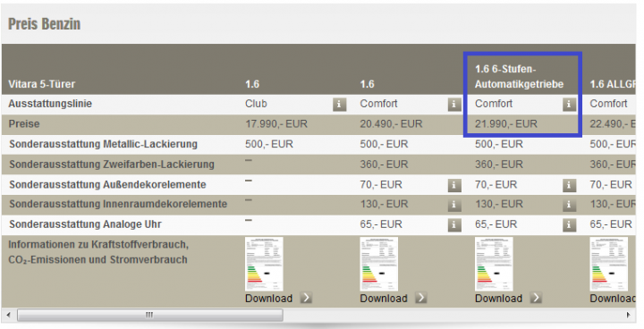The image size is (644, 329).
Task: Click 'Sonderausstattung Zweifarben-Lackierung' row label
Action: click(x=112, y=164)
